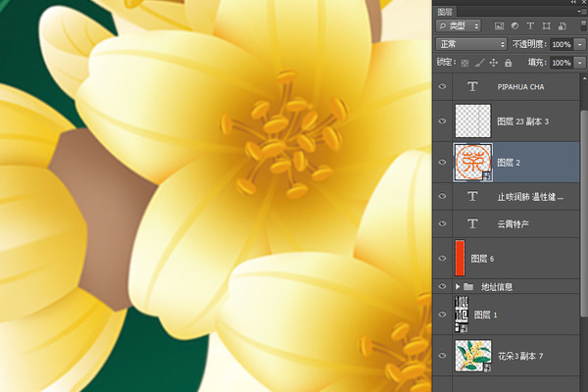Select the PIPAHUA CHA layer name
588x392 pixels.
520,87
